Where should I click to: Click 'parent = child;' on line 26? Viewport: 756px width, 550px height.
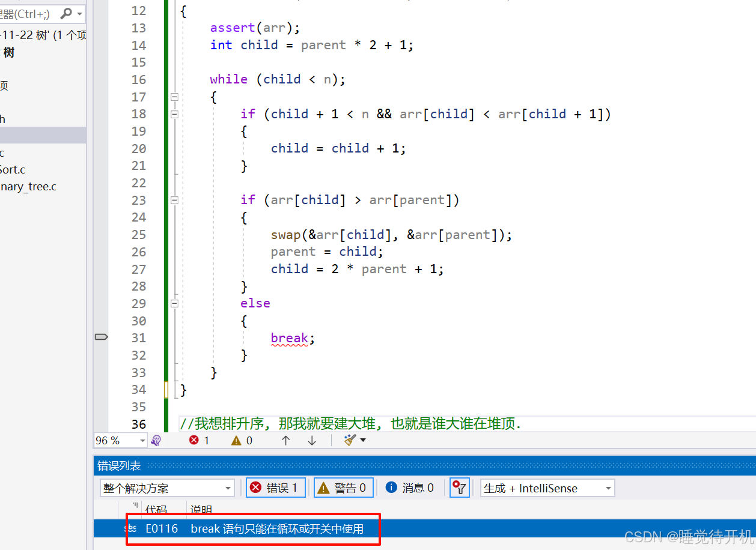[x=327, y=252]
